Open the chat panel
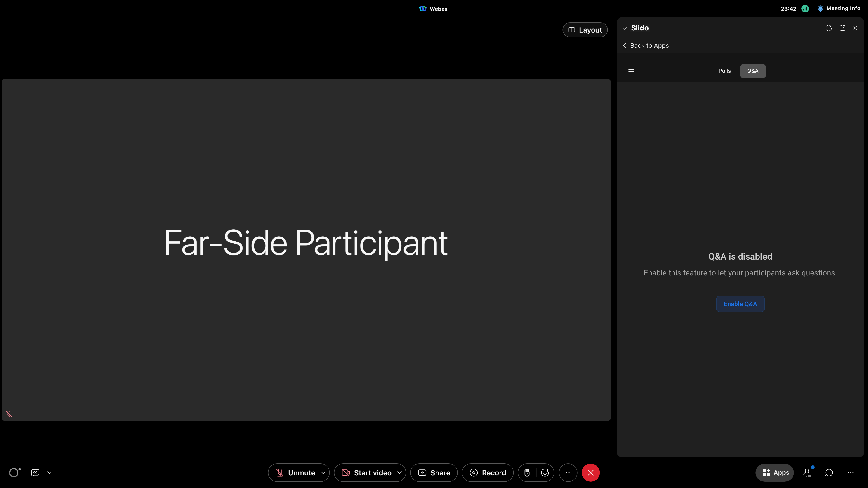 pos(829,472)
